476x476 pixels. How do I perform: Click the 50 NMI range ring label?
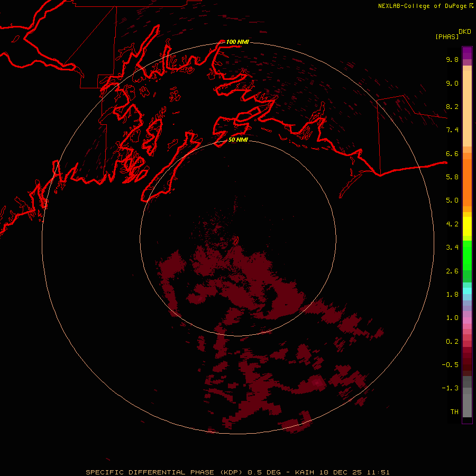[x=238, y=140]
